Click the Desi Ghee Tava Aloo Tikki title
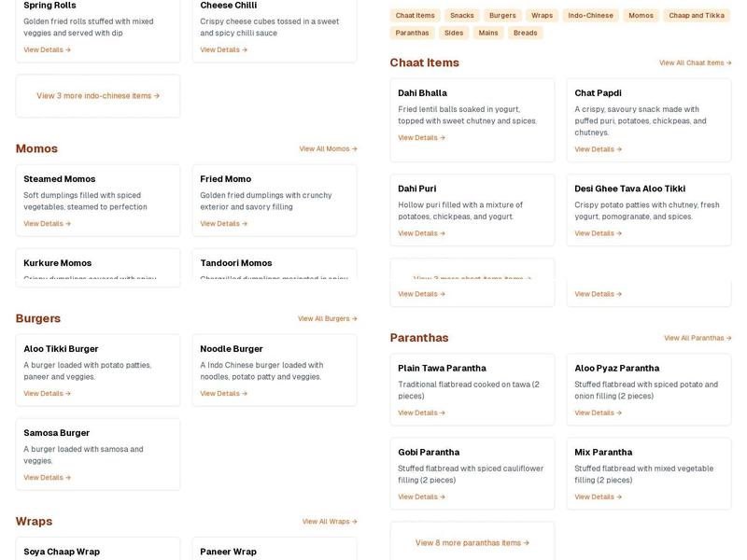The image size is (747, 560). click(630, 189)
